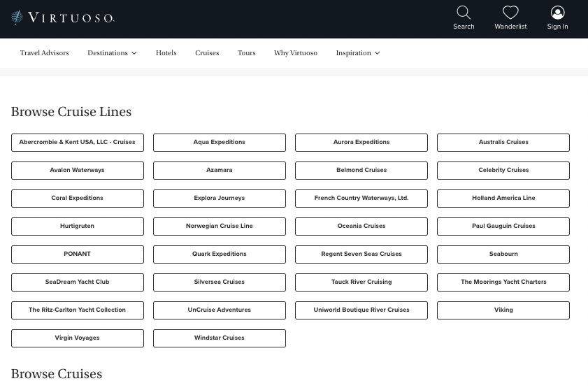Open the Tours navigation link
The height and width of the screenshot is (388, 588).
247,53
